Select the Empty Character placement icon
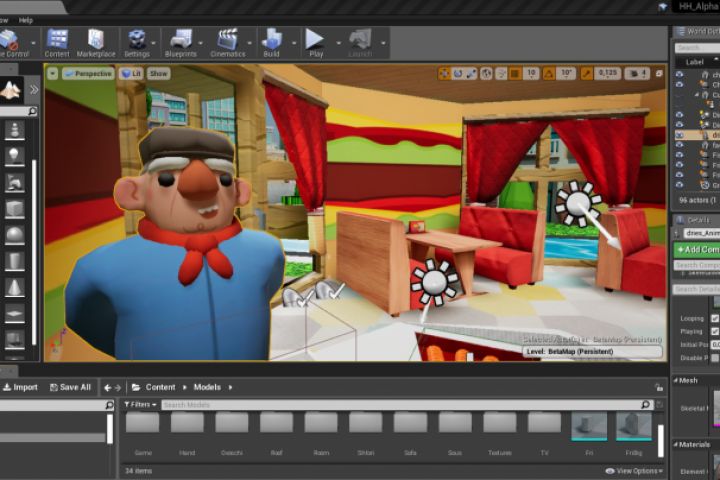Image resolution: width=720 pixels, height=480 pixels. point(14,130)
